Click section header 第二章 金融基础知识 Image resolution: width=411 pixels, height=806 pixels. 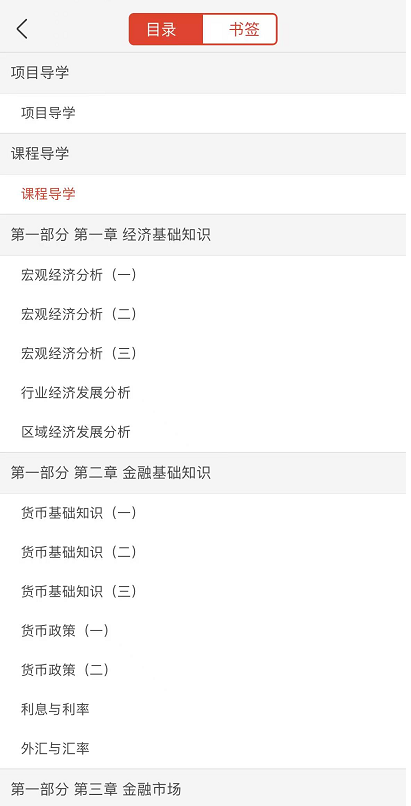pos(206,473)
